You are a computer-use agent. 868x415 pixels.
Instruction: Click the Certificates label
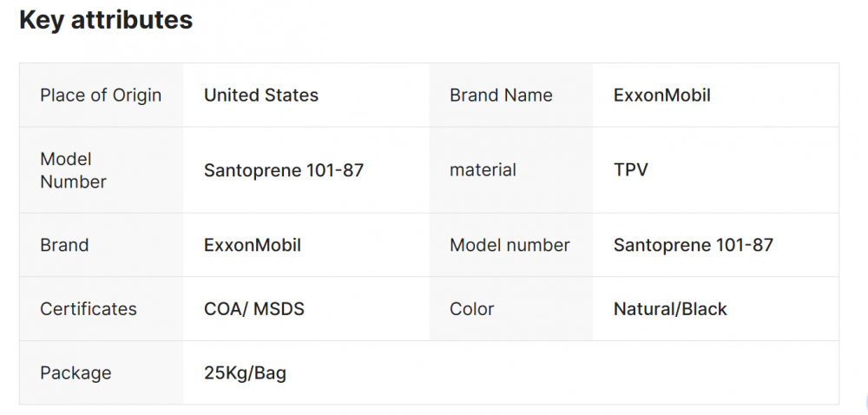(x=89, y=309)
